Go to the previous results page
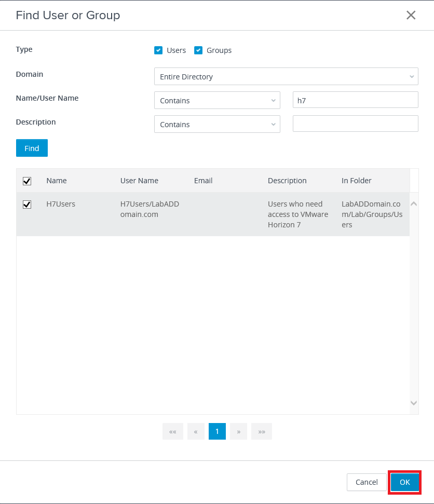434x504 pixels. 196,431
